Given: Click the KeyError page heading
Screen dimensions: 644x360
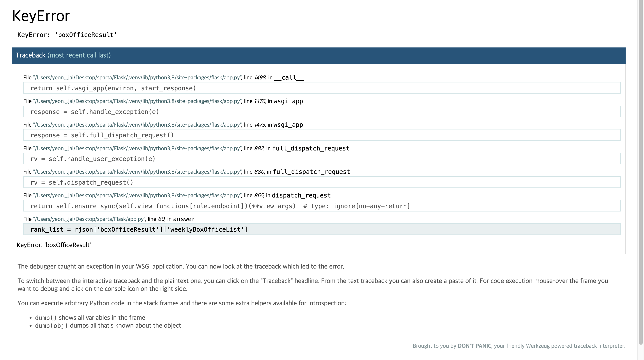Looking at the screenshot, I should click(41, 16).
